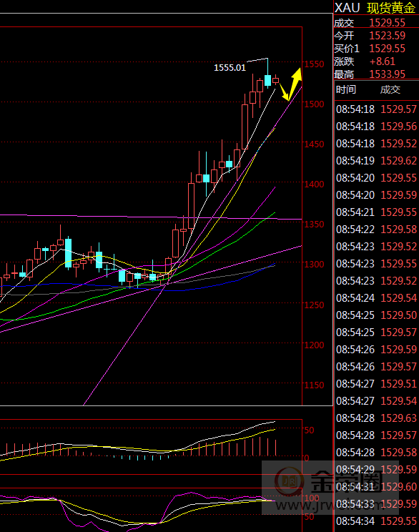The width and height of the screenshot is (419, 532).
Task: Click the 08:54:31 tick row
Action: pyautogui.click(x=376, y=487)
